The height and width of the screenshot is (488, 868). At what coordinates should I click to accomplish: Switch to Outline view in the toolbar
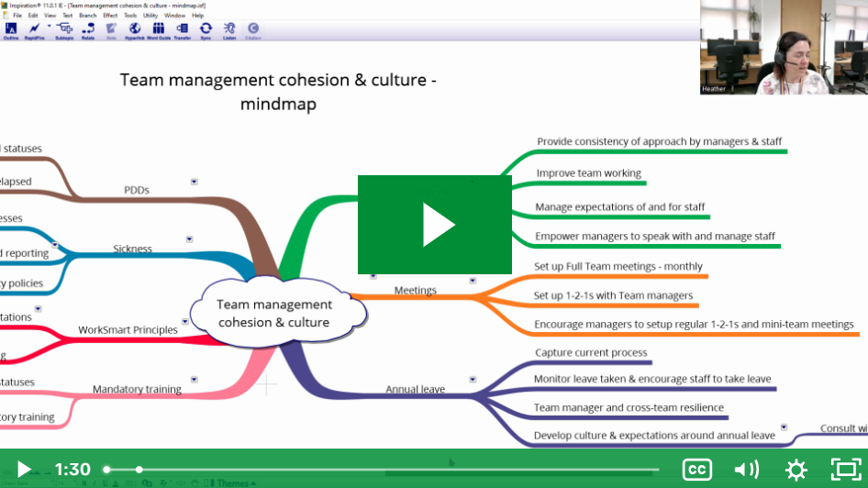[11, 30]
